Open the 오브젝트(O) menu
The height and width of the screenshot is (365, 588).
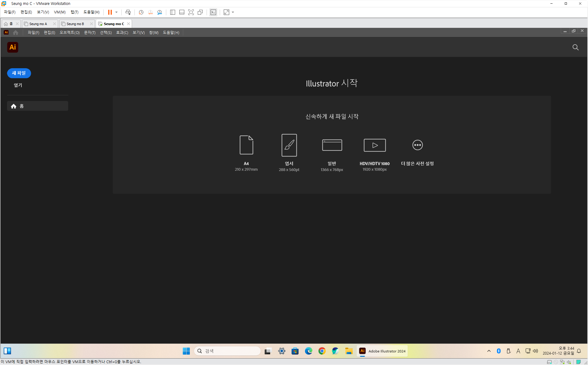point(69,32)
